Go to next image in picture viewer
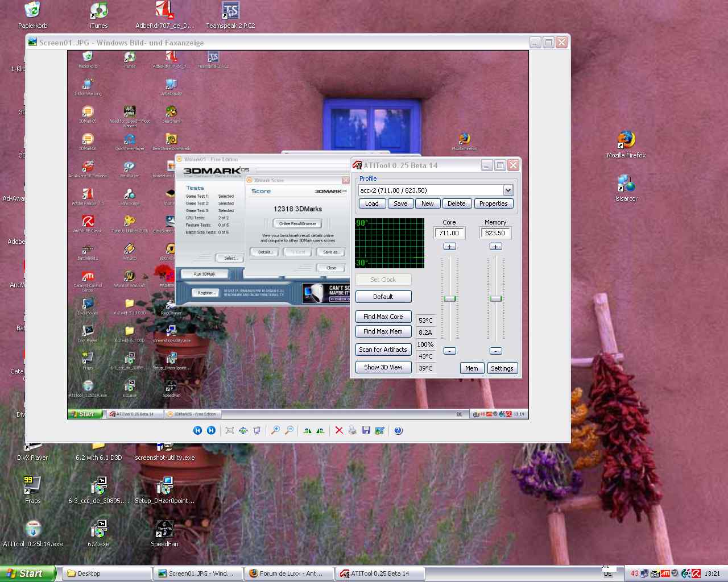 click(211, 430)
